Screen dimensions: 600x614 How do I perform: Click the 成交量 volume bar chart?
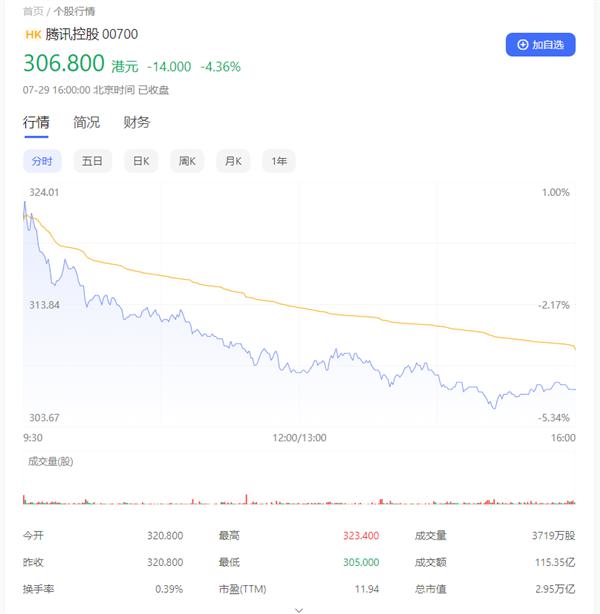[x=298, y=497]
